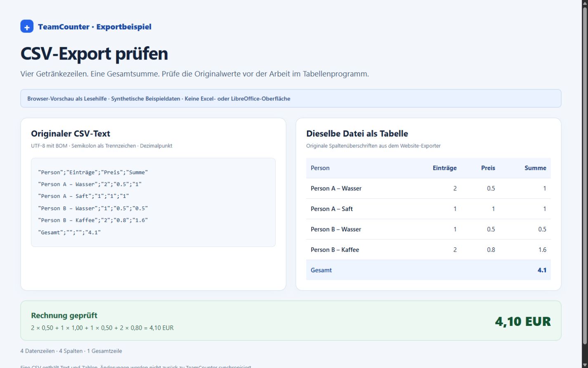Select the CSV header line starting "Person";"Einträge"
Viewport: 588px width, 368px height.
93,172
